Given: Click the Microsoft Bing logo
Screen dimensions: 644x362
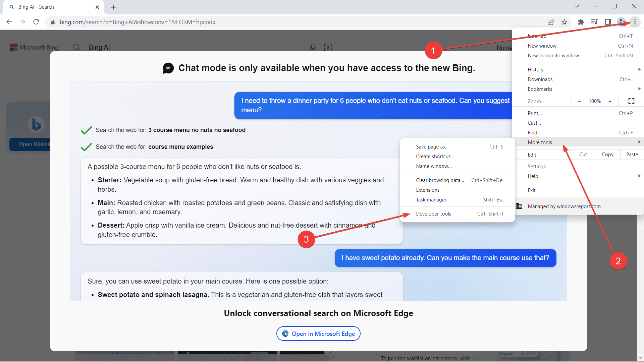Looking at the screenshot, I should pos(34,47).
